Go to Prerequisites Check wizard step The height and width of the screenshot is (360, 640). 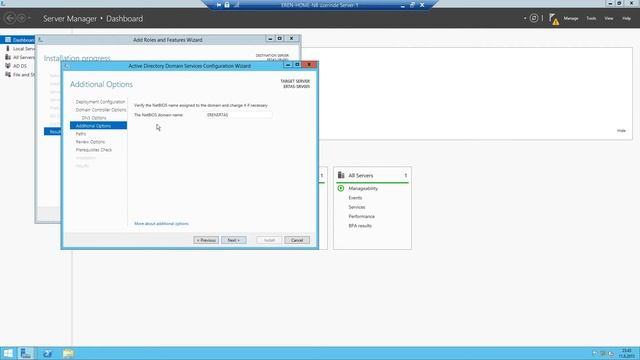click(x=94, y=150)
